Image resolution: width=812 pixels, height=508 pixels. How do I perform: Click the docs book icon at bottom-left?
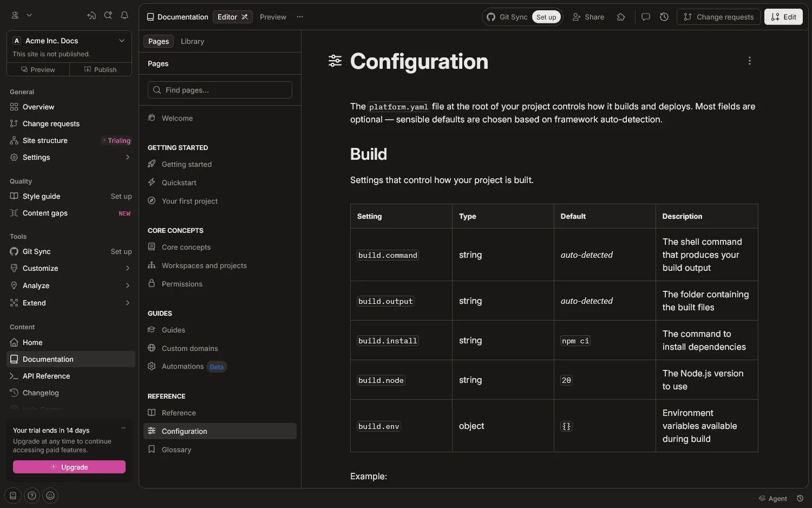13,495
